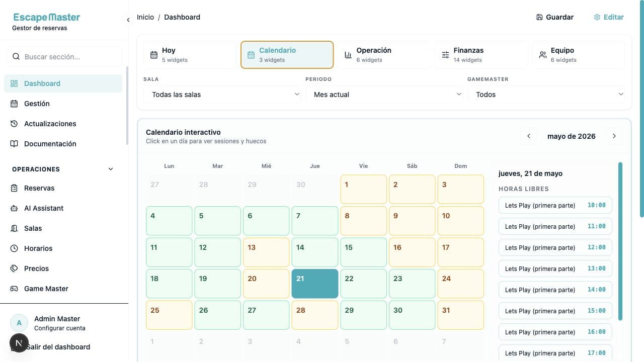Click the Gestión calendar icon
The image size is (644, 362).
point(14,104)
